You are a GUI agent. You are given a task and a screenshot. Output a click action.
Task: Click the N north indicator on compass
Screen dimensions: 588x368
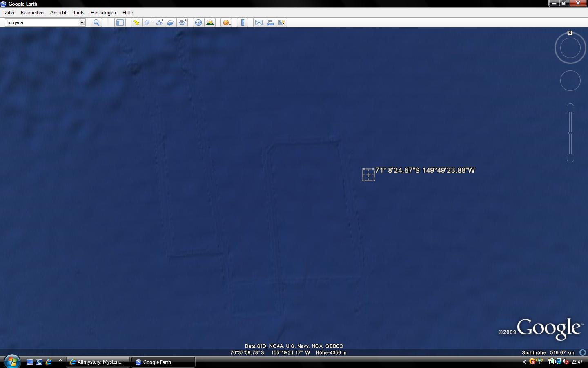coord(570,33)
